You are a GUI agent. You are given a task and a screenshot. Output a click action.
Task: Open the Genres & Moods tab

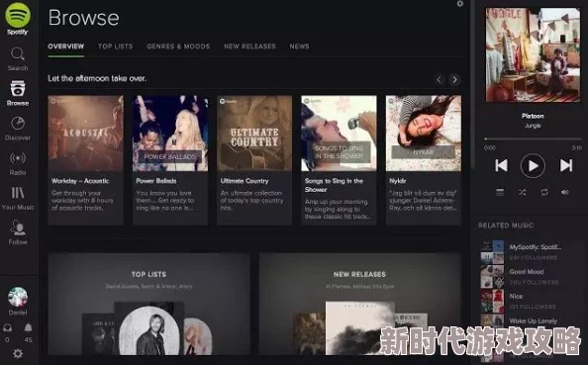click(x=178, y=46)
